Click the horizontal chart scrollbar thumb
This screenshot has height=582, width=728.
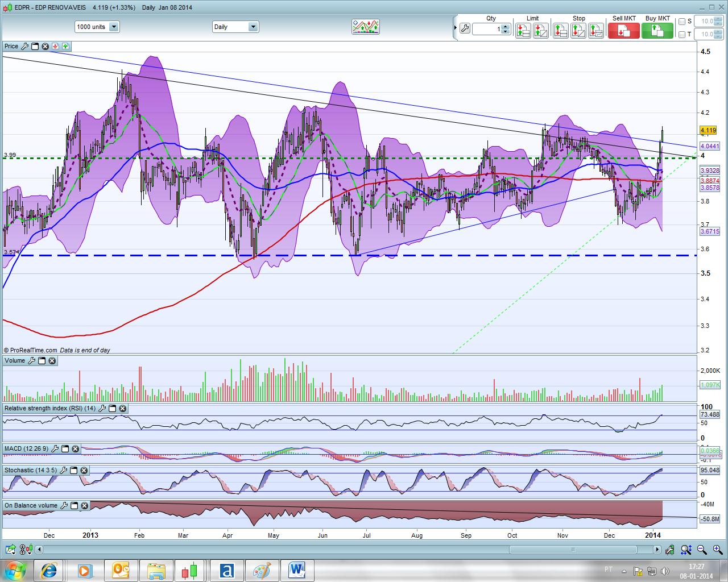(x=573, y=550)
